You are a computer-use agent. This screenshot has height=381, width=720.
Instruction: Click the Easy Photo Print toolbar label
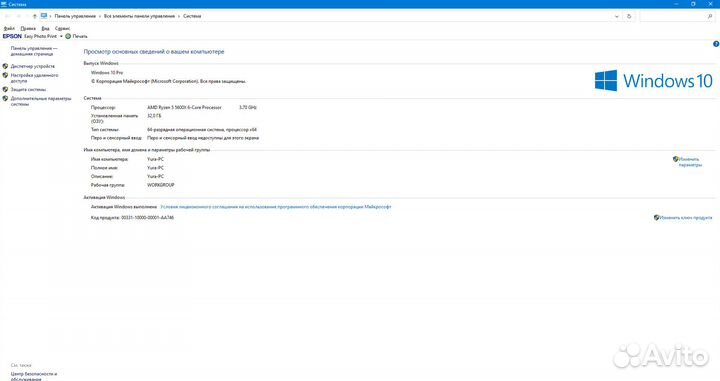tap(40, 36)
